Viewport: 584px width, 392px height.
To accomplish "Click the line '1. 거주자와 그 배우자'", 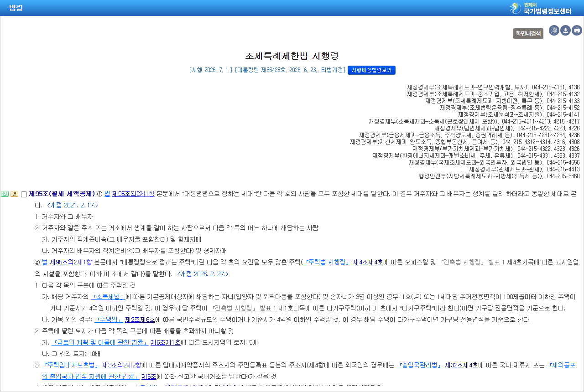I will (64, 217).
